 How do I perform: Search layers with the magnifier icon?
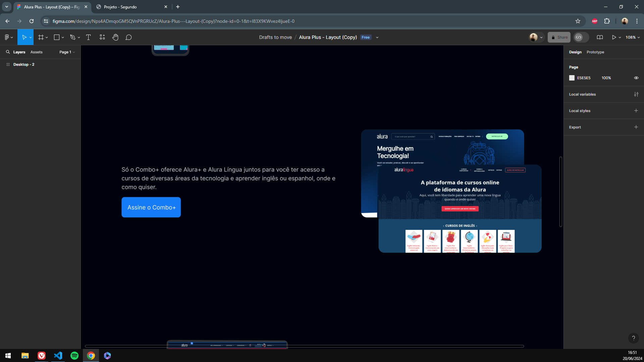coord(8,52)
